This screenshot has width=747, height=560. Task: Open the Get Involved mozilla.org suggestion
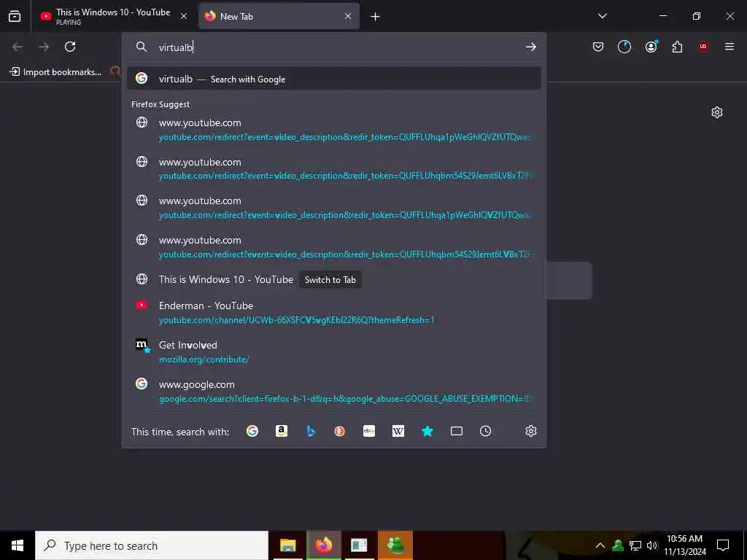point(334,352)
